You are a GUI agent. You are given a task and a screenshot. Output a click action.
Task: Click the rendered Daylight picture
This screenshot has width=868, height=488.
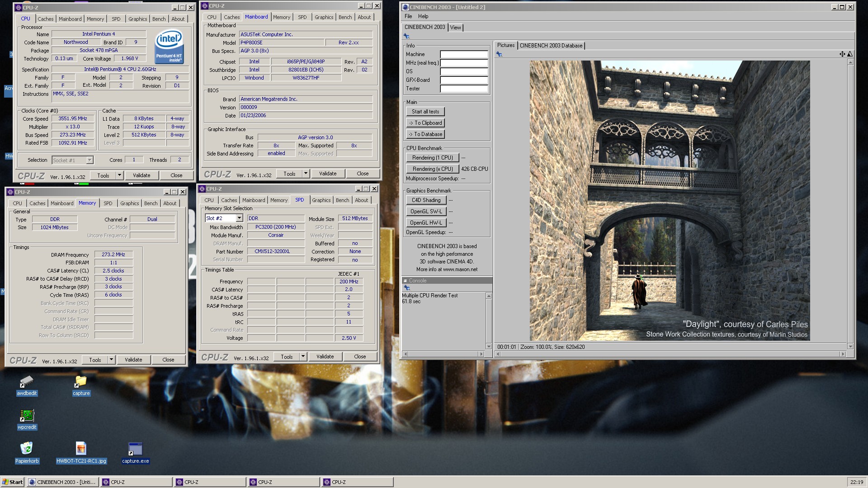pyautogui.click(x=670, y=201)
